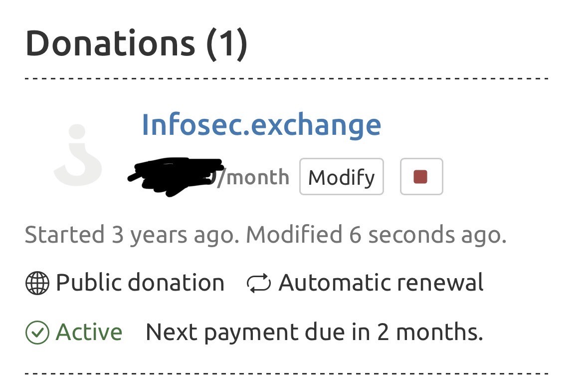Click the dashed divider below Active status

pyautogui.click(x=287, y=373)
